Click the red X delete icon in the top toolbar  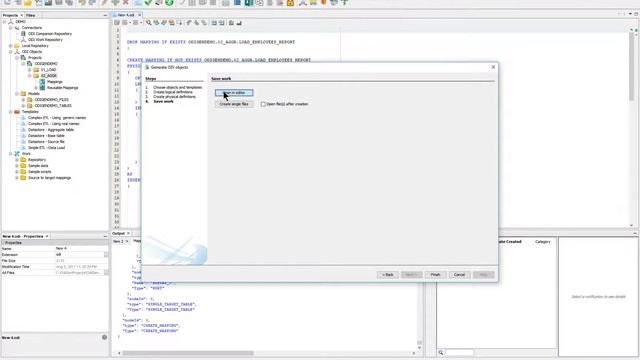pyautogui.click(x=125, y=3)
